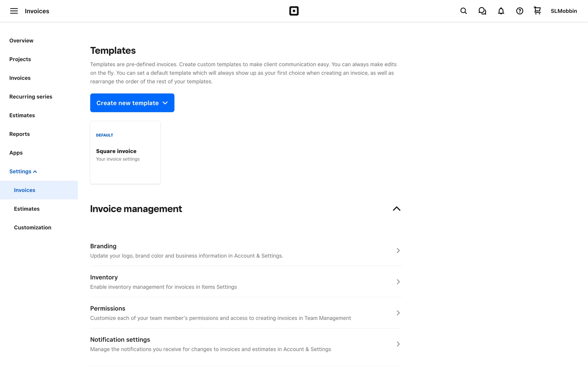Click the Square logo icon

point(294,11)
